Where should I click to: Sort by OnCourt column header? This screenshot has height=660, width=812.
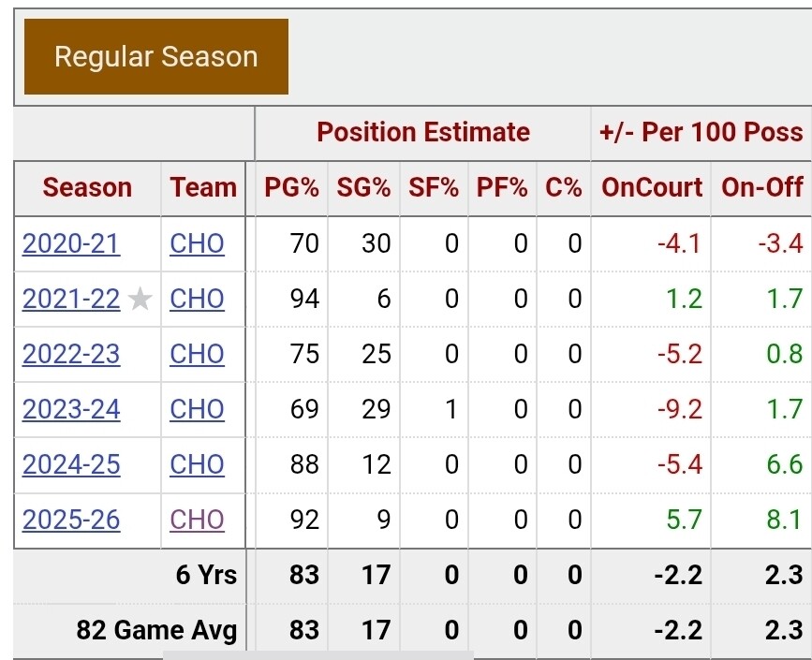(x=652, y=188)
